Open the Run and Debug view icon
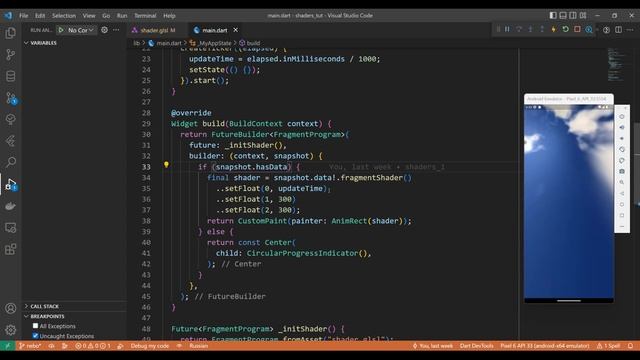This screenshot has height=360, width=640. (x=11, y=184)
